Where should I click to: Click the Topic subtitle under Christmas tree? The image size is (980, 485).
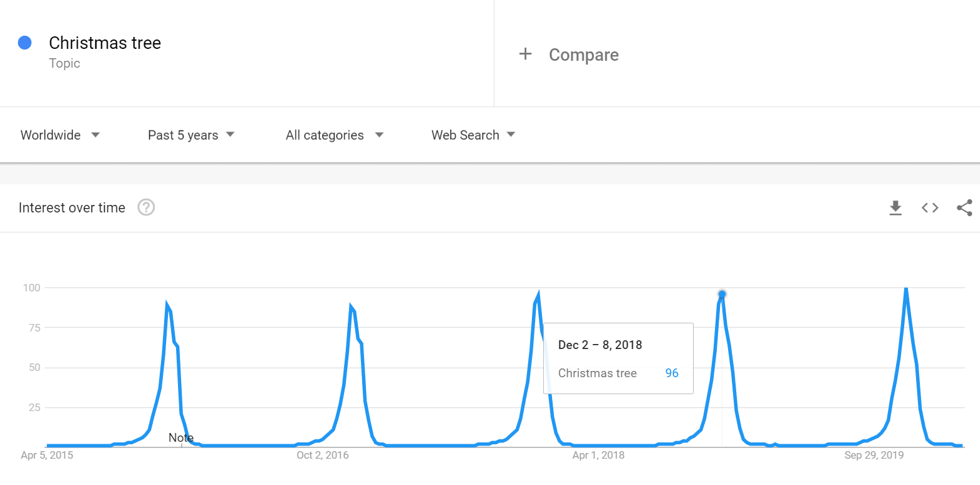tap(65, 63)
